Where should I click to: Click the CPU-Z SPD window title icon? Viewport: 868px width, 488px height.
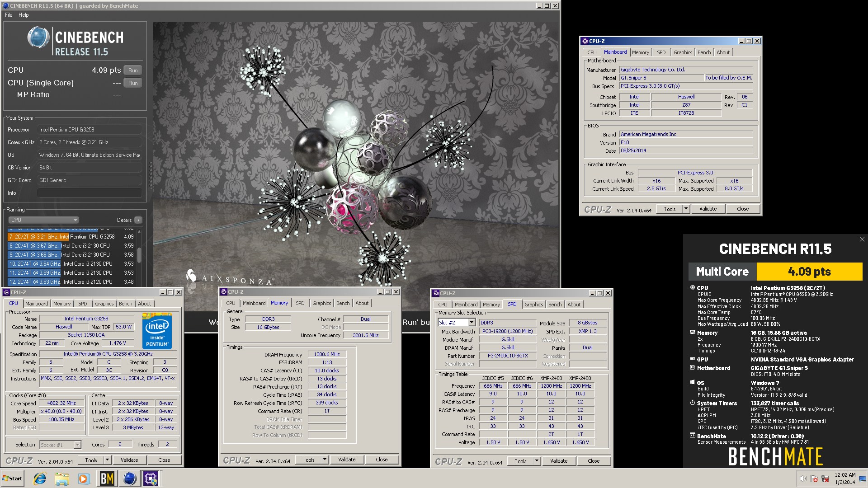point(436,293)
